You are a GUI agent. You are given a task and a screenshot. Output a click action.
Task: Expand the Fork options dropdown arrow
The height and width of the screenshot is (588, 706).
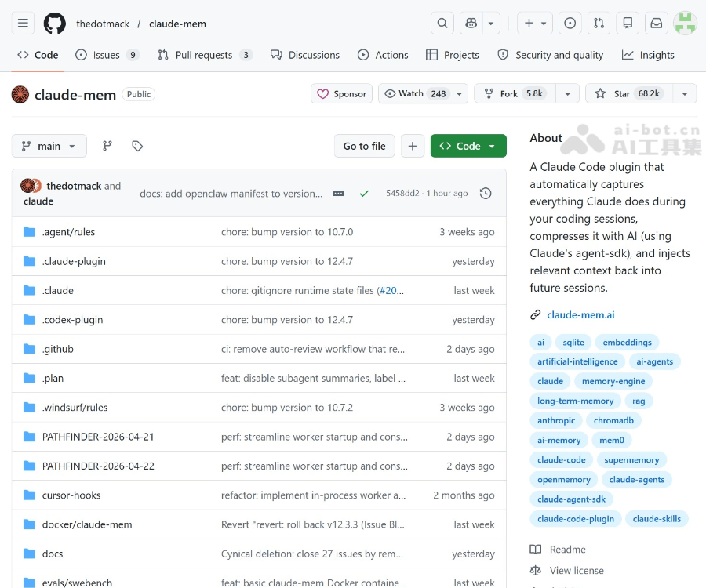(x=568, y=93)
